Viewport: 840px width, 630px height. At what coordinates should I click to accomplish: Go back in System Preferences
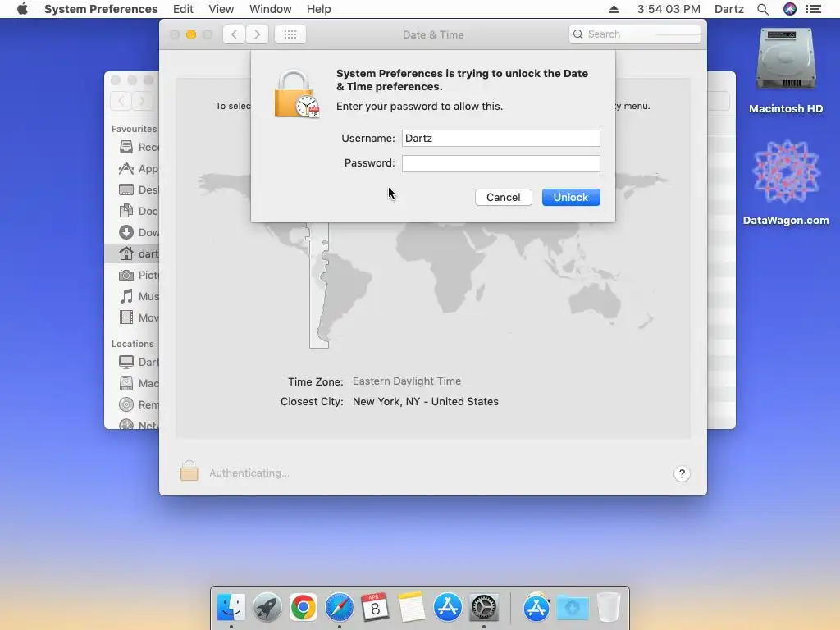click(234, 34)
